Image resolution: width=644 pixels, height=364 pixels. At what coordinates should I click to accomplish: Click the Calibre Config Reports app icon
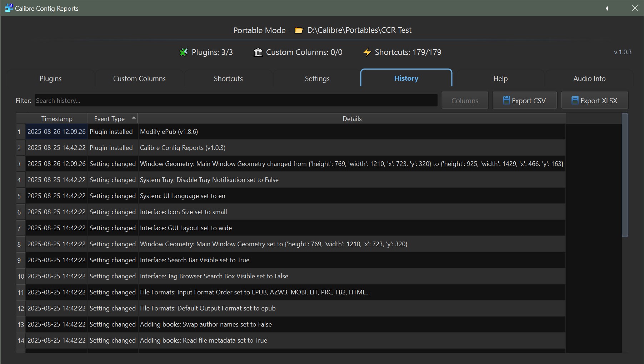coord(9,8)
